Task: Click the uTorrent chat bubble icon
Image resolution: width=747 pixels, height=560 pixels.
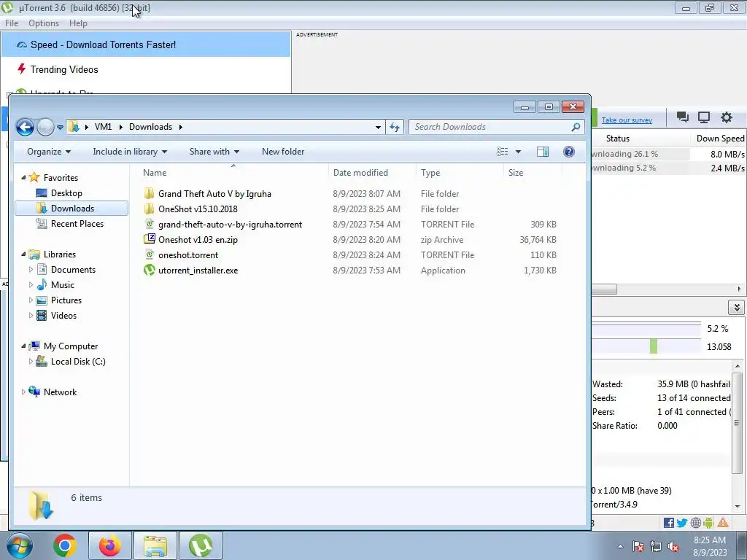Action: pos(683,117)
